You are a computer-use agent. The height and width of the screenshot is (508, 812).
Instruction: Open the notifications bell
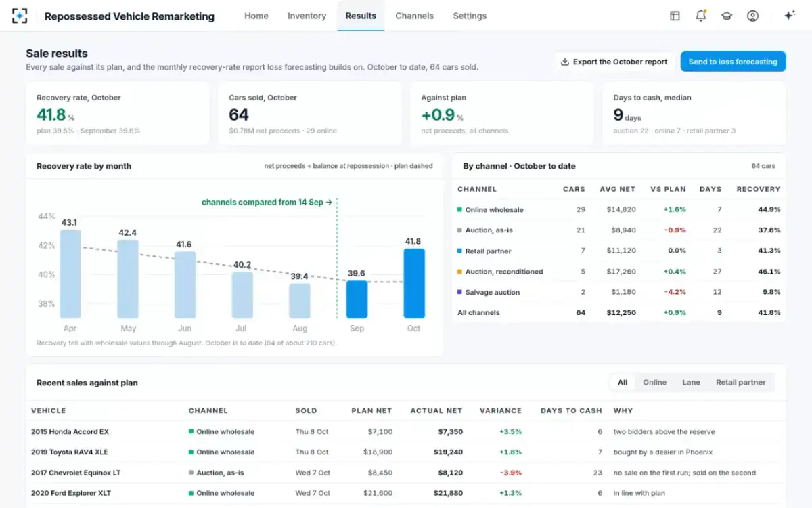click(701, 16)
